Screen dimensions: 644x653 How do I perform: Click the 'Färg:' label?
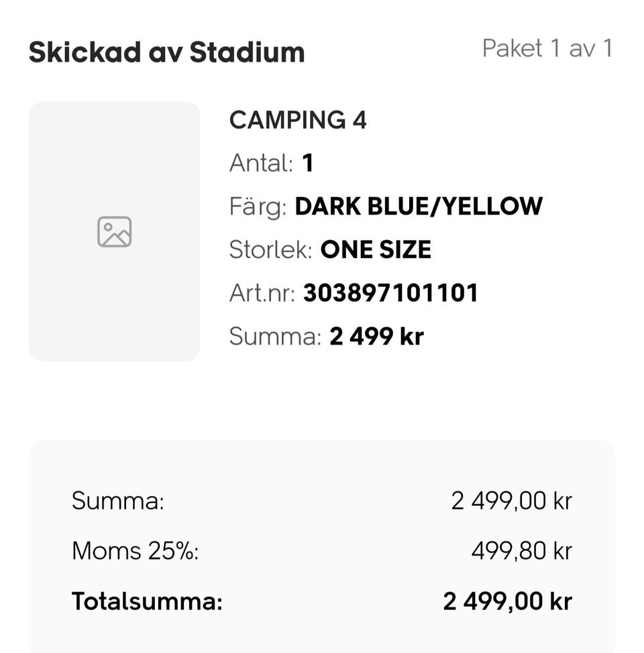coord(259,206)
